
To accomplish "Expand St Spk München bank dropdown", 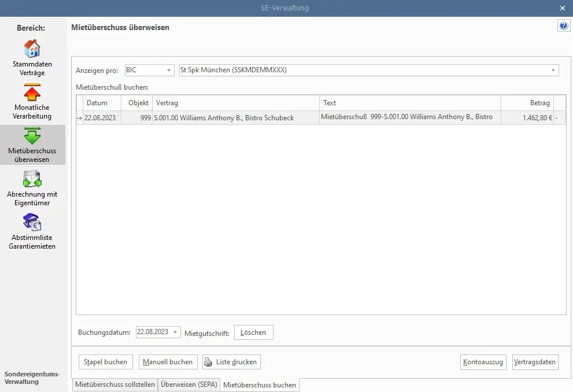I will [553, 70].
